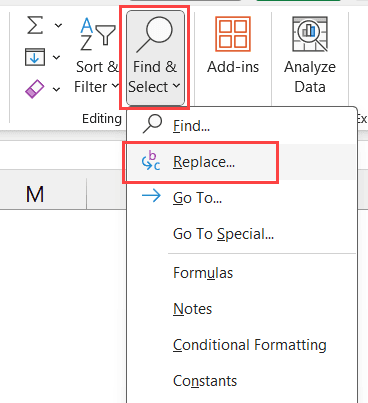The height and width of the screenshot is (403, 368).
Task: Select Find... from the dropdown menu
Action: [x=242, y=126]
